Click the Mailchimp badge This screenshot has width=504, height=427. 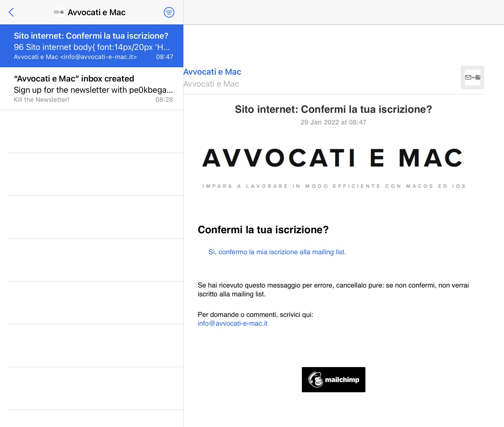click(333, 380)
